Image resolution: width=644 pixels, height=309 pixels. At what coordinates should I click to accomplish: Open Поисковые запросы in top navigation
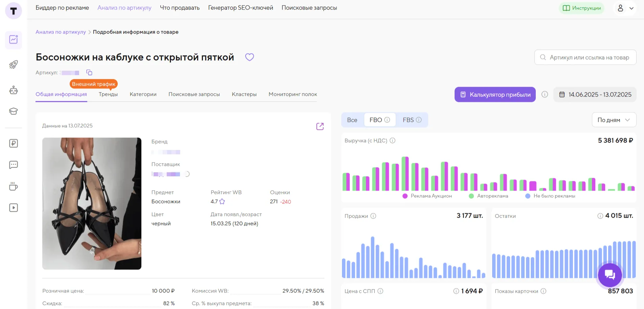pyautogui.click(x=309, y=8)
